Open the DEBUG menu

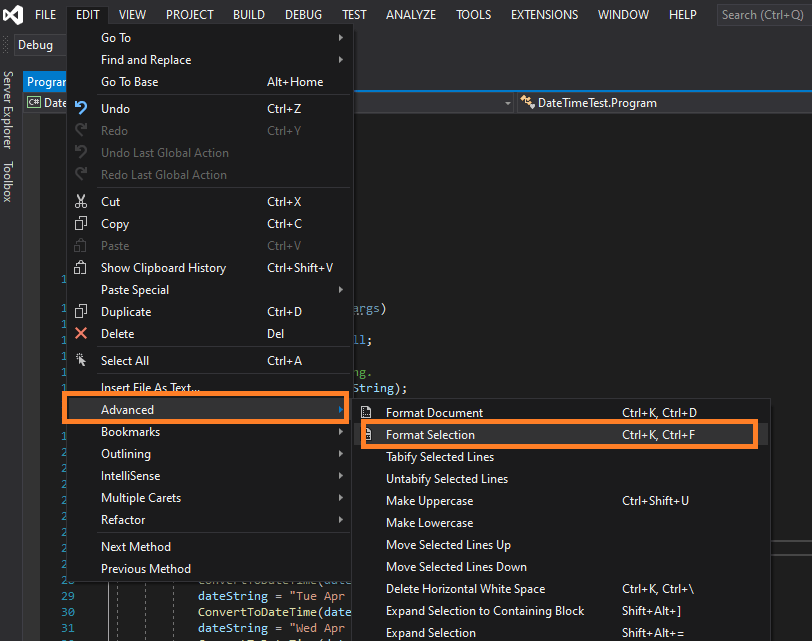click(x=303, y=14)
